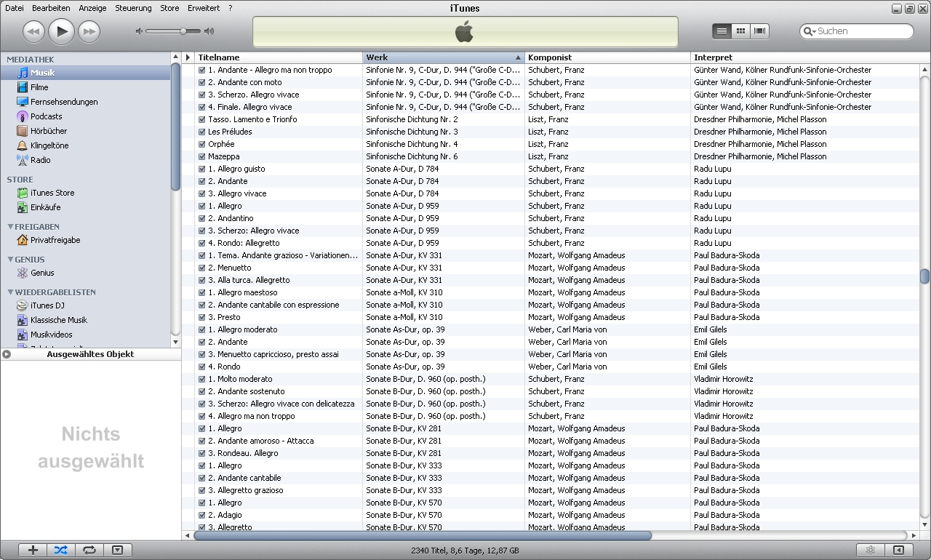Viewport: 931px width, 560px height.
Task: Start playback with the Play button
Action: 62,31
